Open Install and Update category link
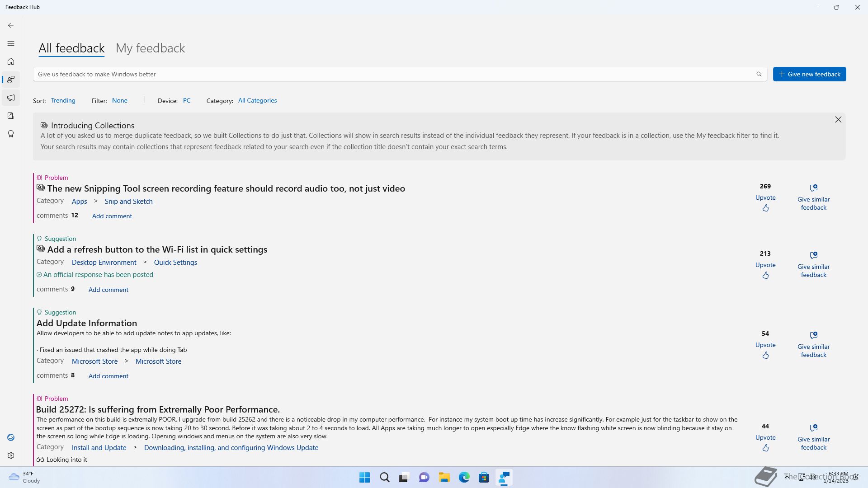 point(99,448)
